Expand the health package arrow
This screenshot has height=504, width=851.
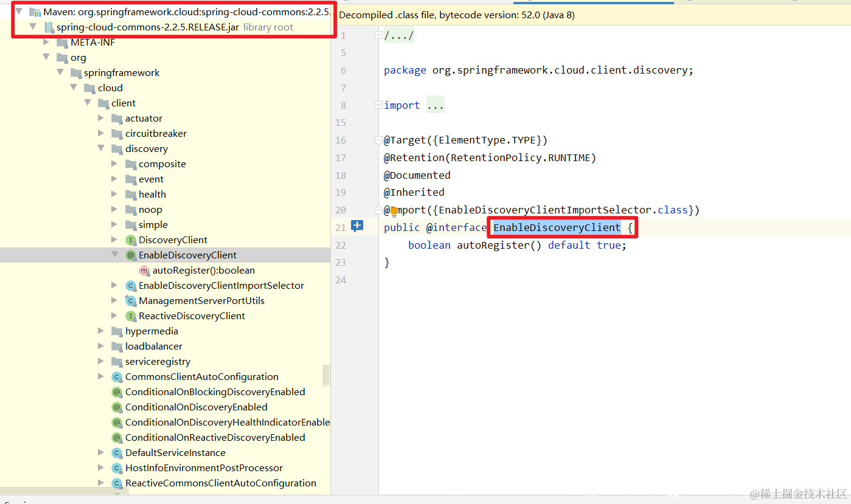click(114, 195)
